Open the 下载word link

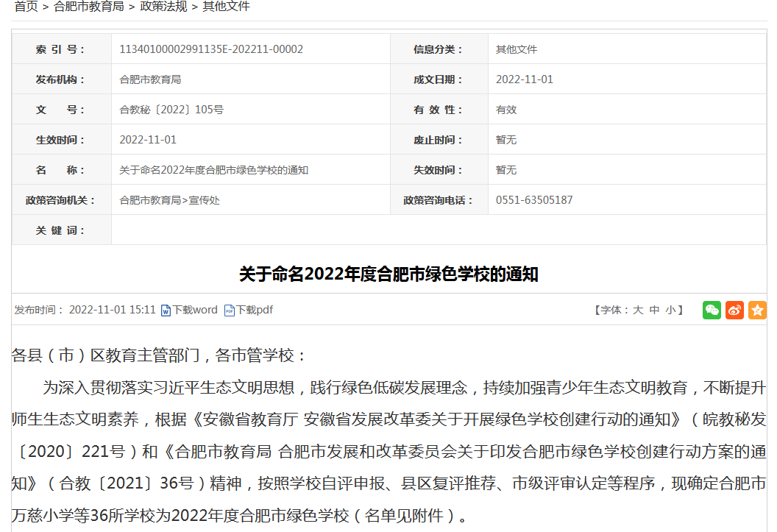(x=195, y=310)
